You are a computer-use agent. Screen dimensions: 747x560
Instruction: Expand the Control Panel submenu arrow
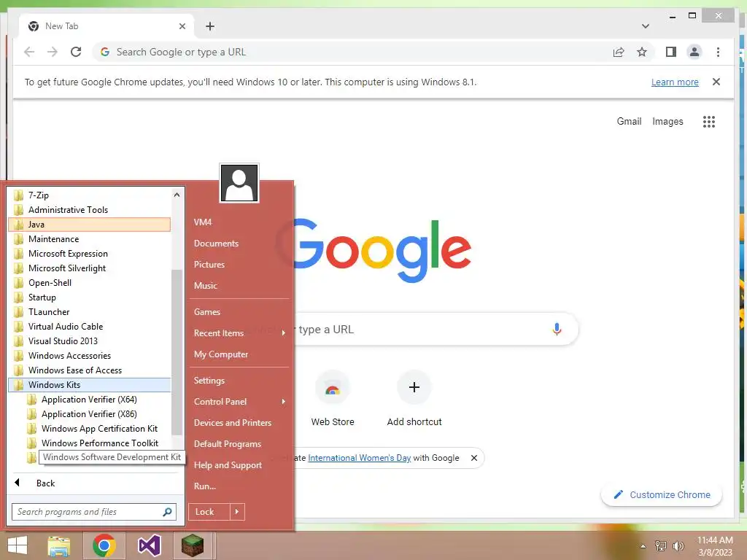pyautogui.click(x=284, y=402)
